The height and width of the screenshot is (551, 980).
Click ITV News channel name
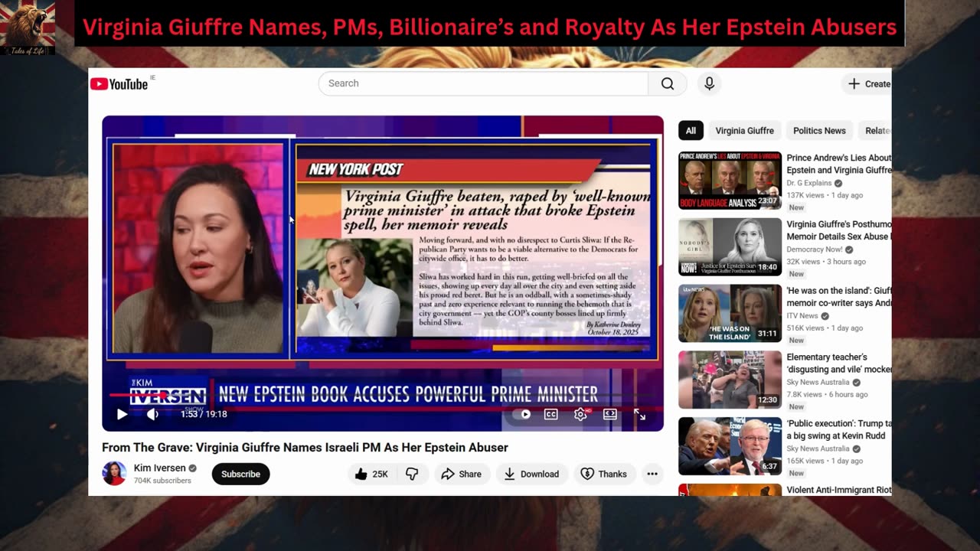[x=802, y=316]
